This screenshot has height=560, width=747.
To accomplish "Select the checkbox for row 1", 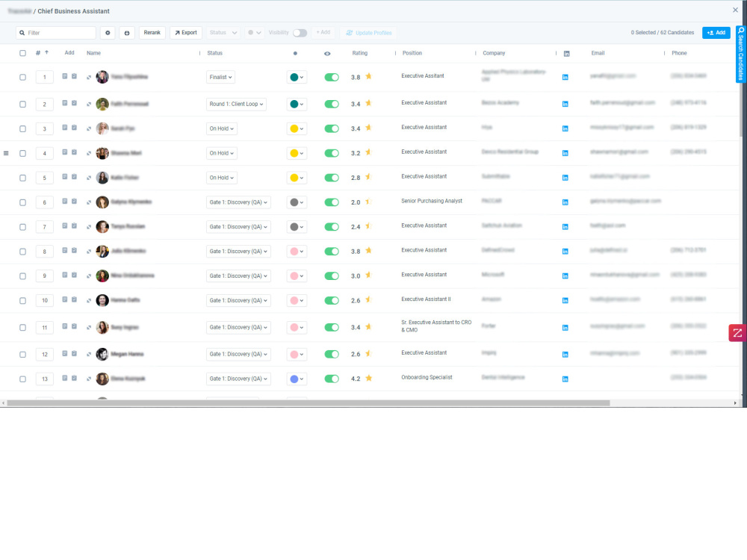I will [x=22, y=77].
